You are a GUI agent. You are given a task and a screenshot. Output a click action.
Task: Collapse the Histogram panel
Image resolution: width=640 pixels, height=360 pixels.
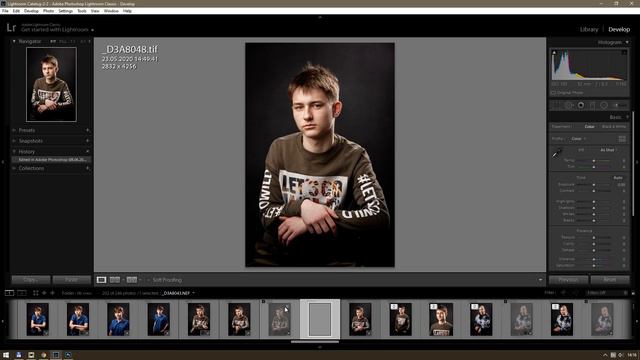pos(627,42)
